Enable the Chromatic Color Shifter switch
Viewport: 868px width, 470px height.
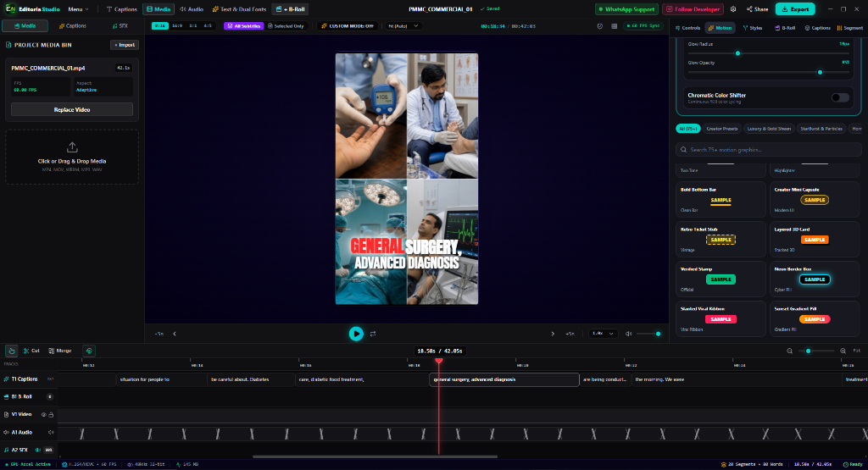[840, 97]
